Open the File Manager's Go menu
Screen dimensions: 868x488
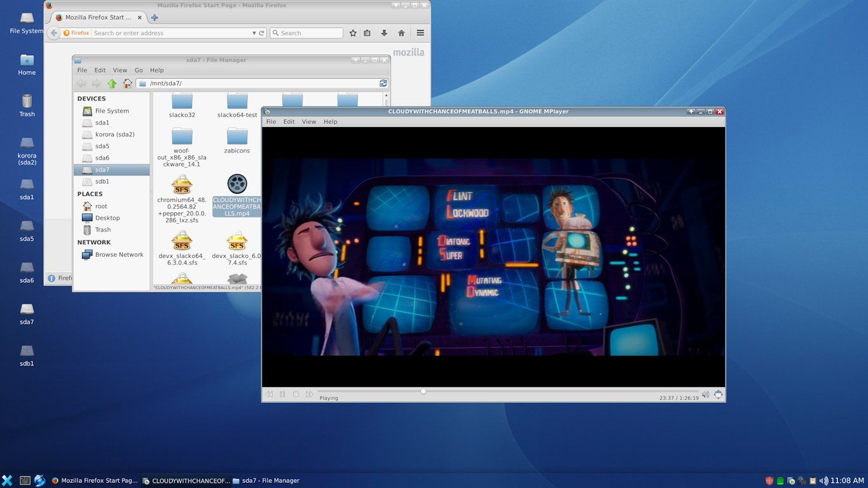coord(139,70)
